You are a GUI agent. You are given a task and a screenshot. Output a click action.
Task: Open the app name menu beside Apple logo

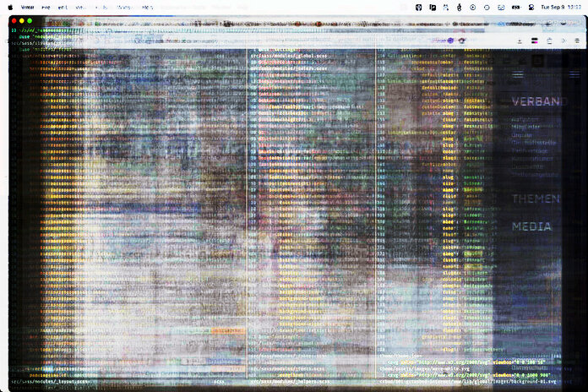point(28,7)
